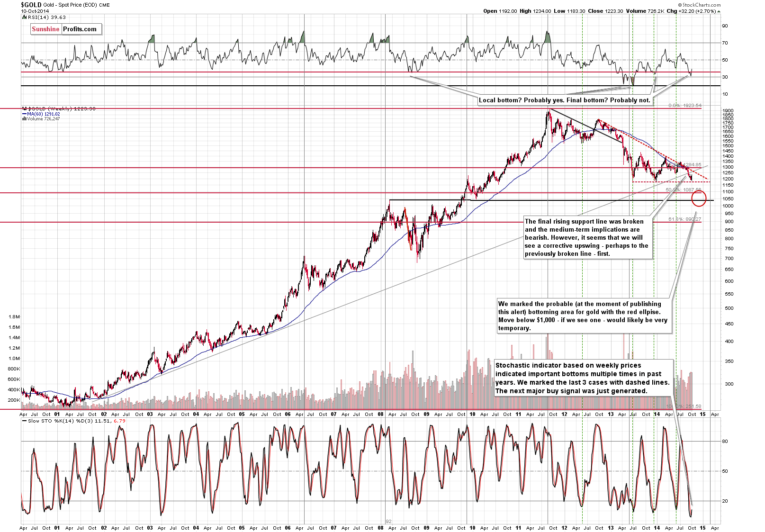765x532 pixels.
Task: Click the 'final rising support line was broken' note
Action: pyautogui.click(x=588, y=238)
